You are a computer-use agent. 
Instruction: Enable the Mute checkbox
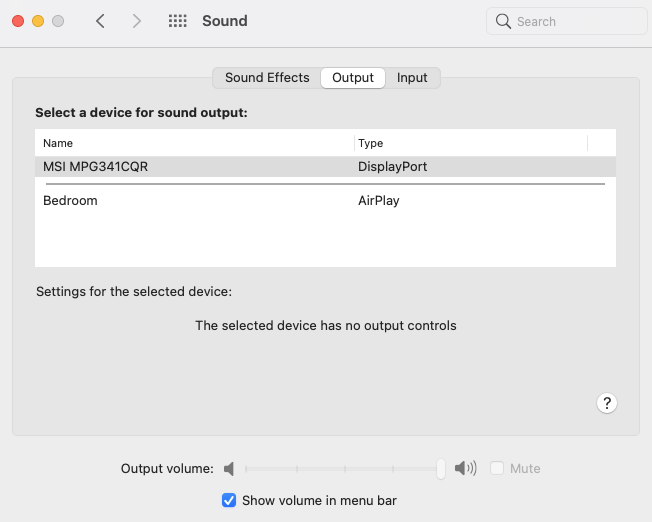click(497, 468)
